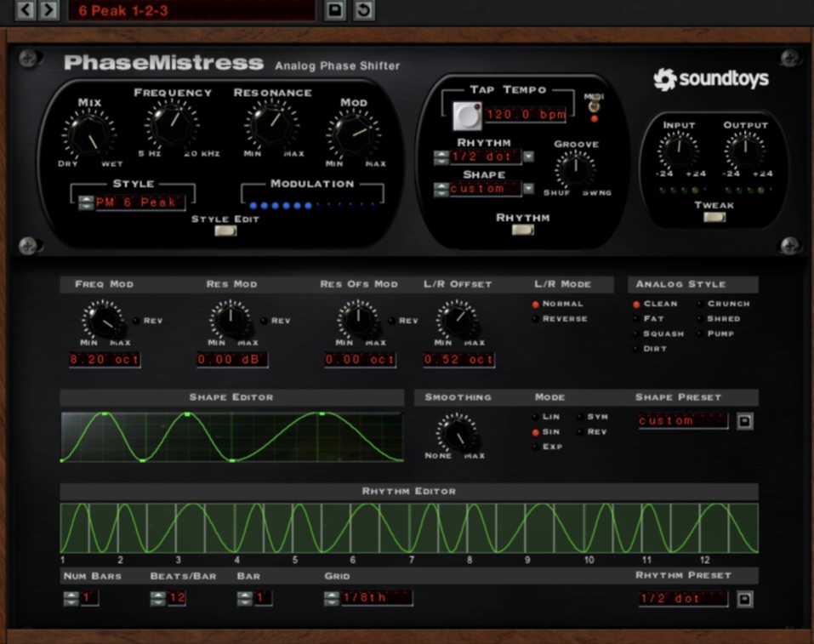The width and height of the screenshot is (814, 644).
Task: Toggle the Rhythm panel button
Action: (x=523, y=229)
